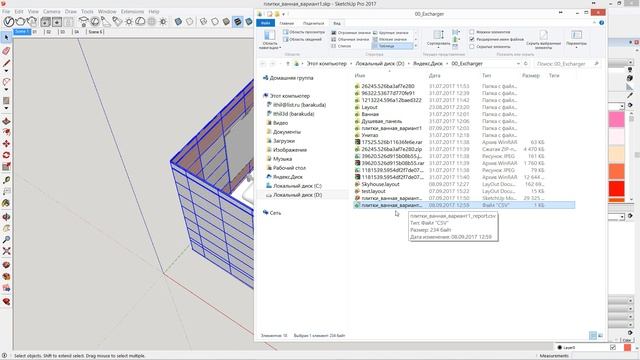This screenshot has width=640, height=360.
Task: Pick the orange color swatch in materials
Action: click(x=616, y=171)
